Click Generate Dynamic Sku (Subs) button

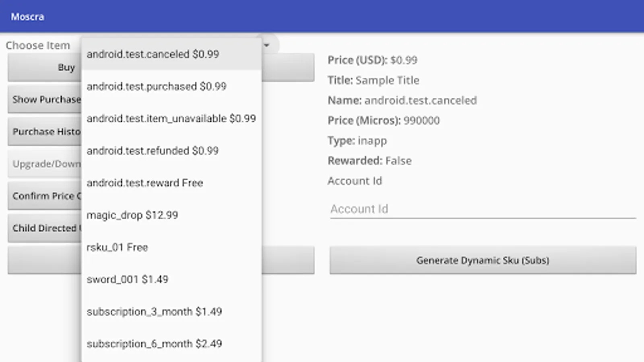[483, 260]
